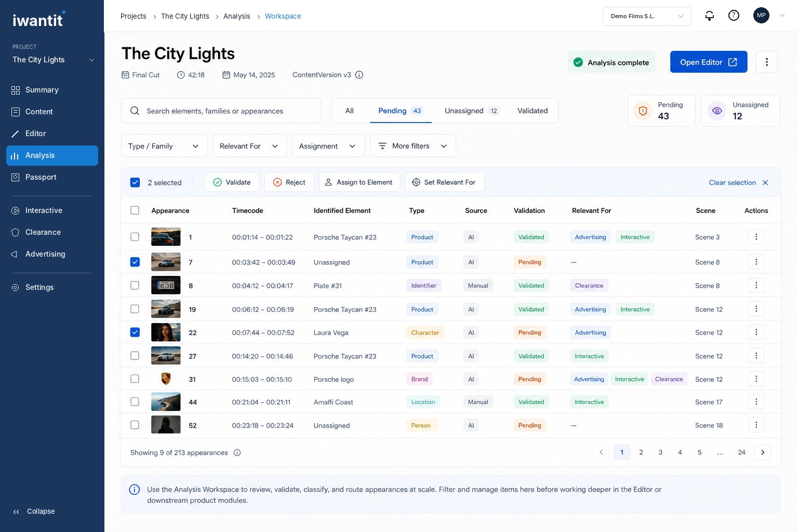798x532 pixels.
Task: Go to page 3 in pagination
Action: pyautogui.click(x=660, y=452)
